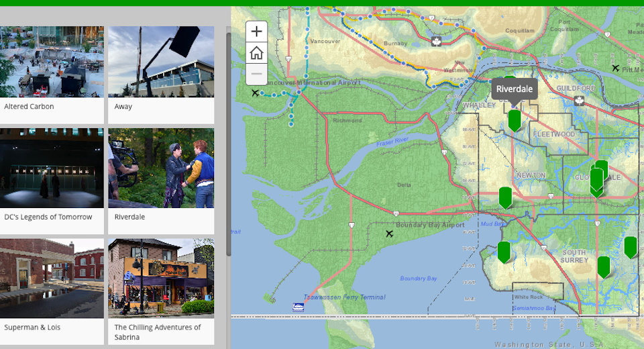644x349 pixels.
Task: Click the Tsawwassen Ferry Terminal ferry icon
Action: (298, 307)
